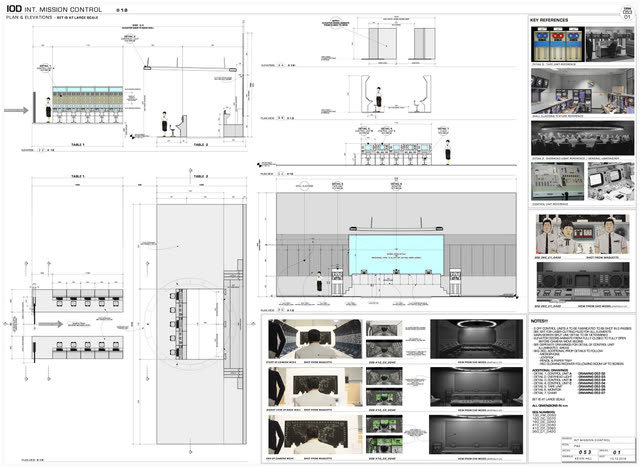Image resolution: width=640 pixels, height=468 pixels.
Task: Open the tape unit reference photo with blue reels
Action: click(558, 44)
